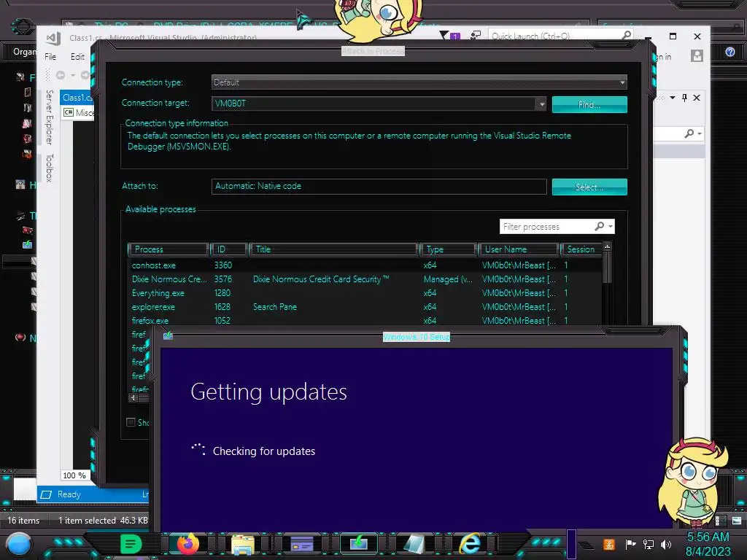Open Organize menu in Explorer window
Image resolution: width=747 pixels, height=560 pixels.
coord(24,52)
